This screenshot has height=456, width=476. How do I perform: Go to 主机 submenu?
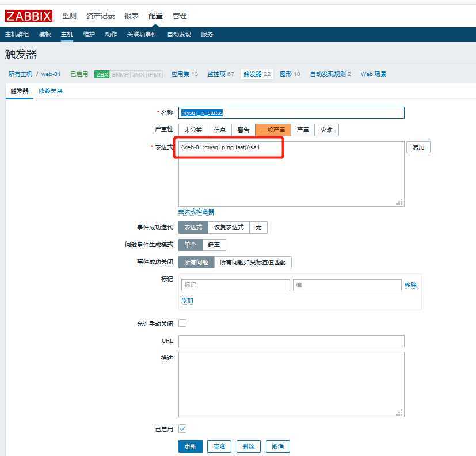pyautogui.click(x=67, y=35)
